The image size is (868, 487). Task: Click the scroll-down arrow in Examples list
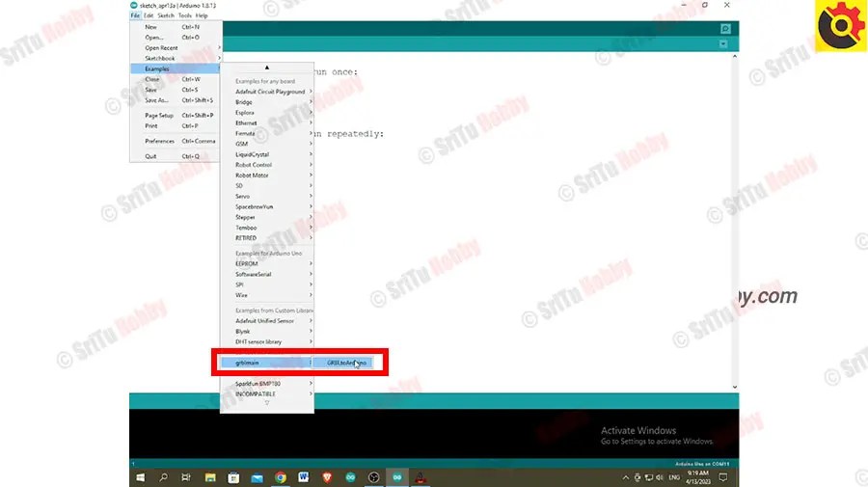pyautogui.click(x=267, y=403)
